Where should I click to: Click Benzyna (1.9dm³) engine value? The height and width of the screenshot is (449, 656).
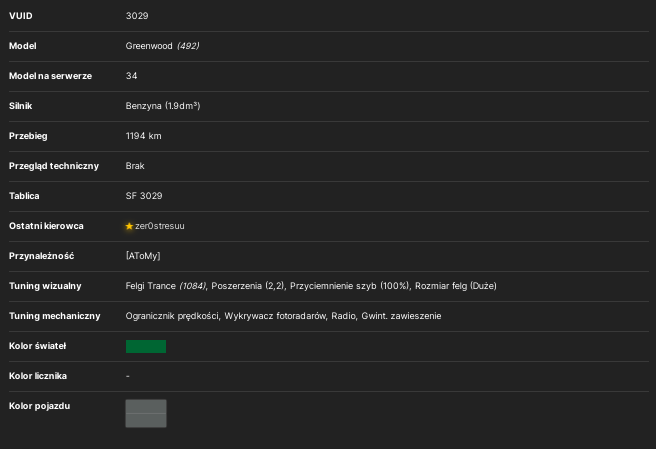(x=163, y=106)
